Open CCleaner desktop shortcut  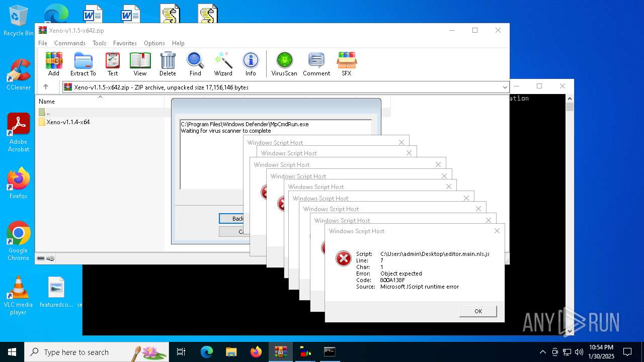click(18, 75)
